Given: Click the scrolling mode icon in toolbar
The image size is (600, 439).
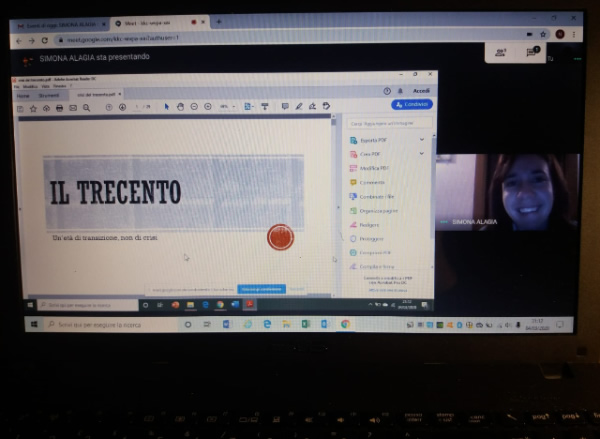Looking at the screenshot, I should pyautogui.click(x=265, y=106).
